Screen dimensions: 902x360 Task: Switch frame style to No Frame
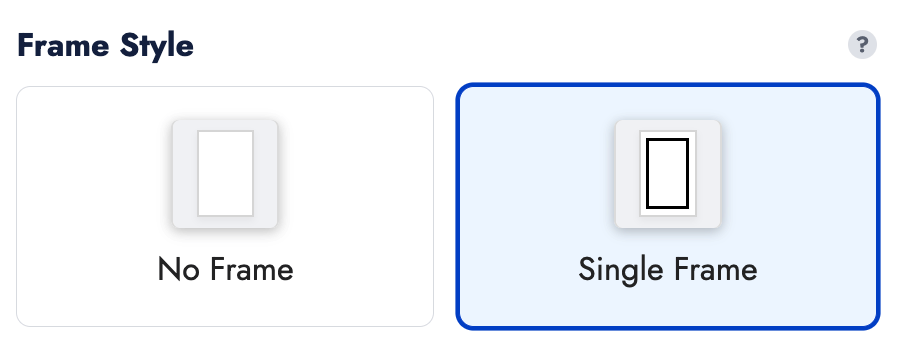(225, 206)
